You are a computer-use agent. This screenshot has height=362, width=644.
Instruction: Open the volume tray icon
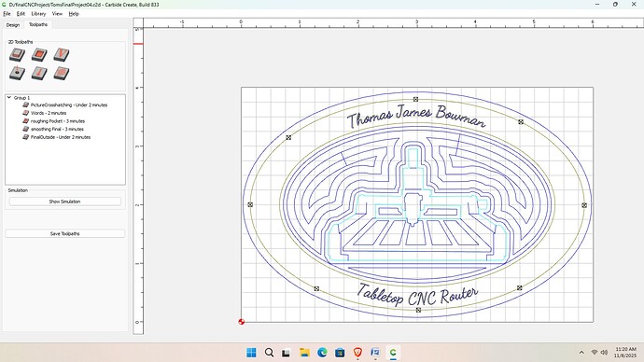(604, 352)
